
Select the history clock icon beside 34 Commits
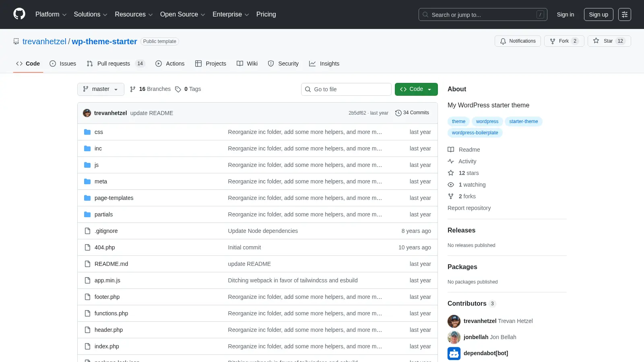click(398, 113)
